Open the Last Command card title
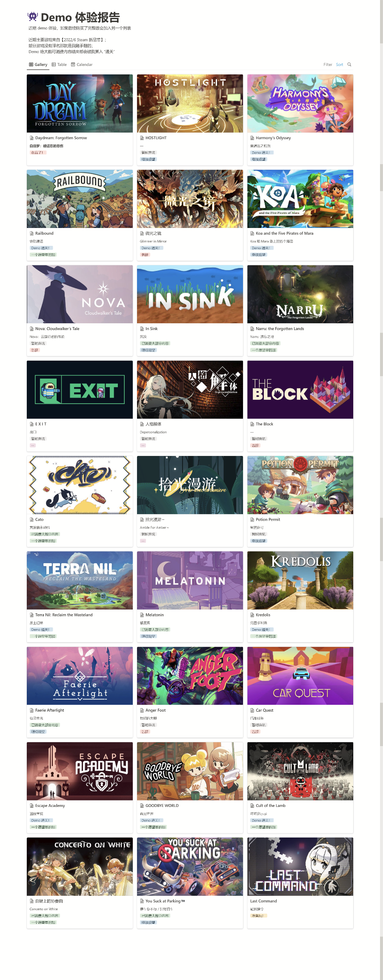383x980 pixels. [263, 901]
